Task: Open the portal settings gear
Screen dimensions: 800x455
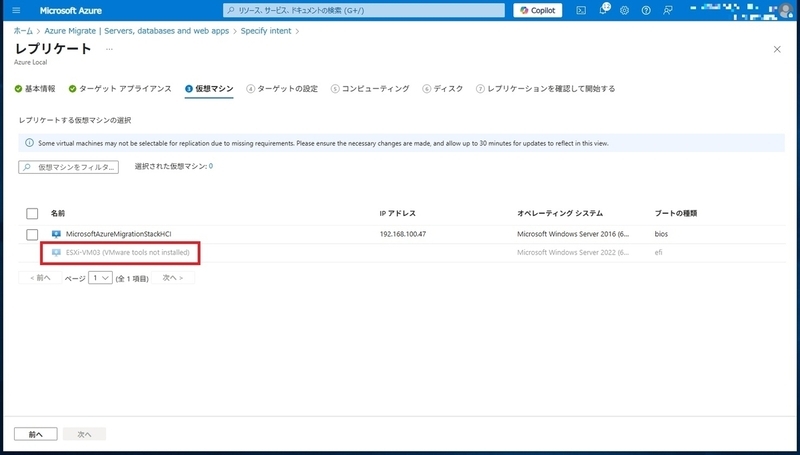Action: tap(624, 10)
